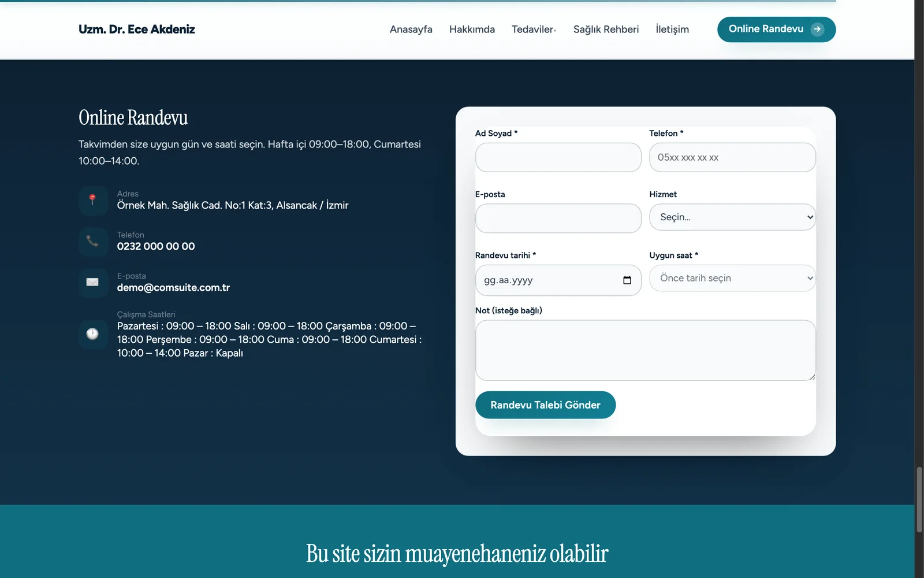Viewport: 924px width, 578px height.
Task: Click the map pin address icon
Action: click(x=92, y=200)
